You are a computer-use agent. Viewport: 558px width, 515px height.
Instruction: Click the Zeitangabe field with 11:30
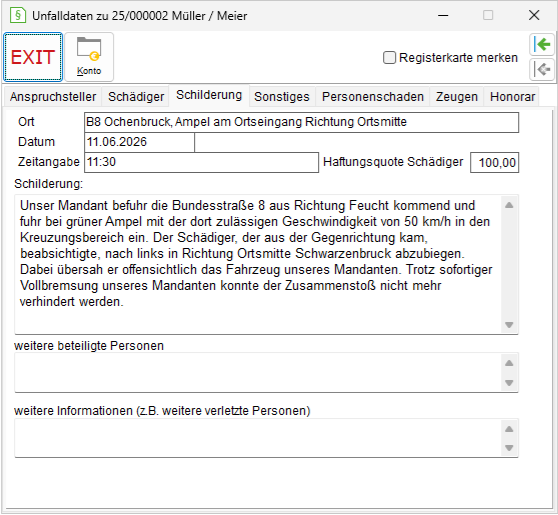pyautogui.click(x=201, y=162)
